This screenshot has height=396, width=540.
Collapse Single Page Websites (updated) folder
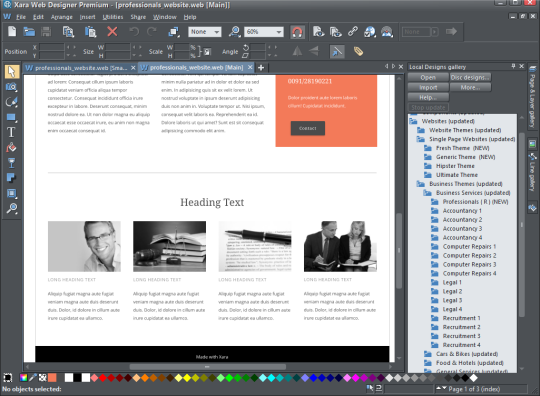coord(420,139)
